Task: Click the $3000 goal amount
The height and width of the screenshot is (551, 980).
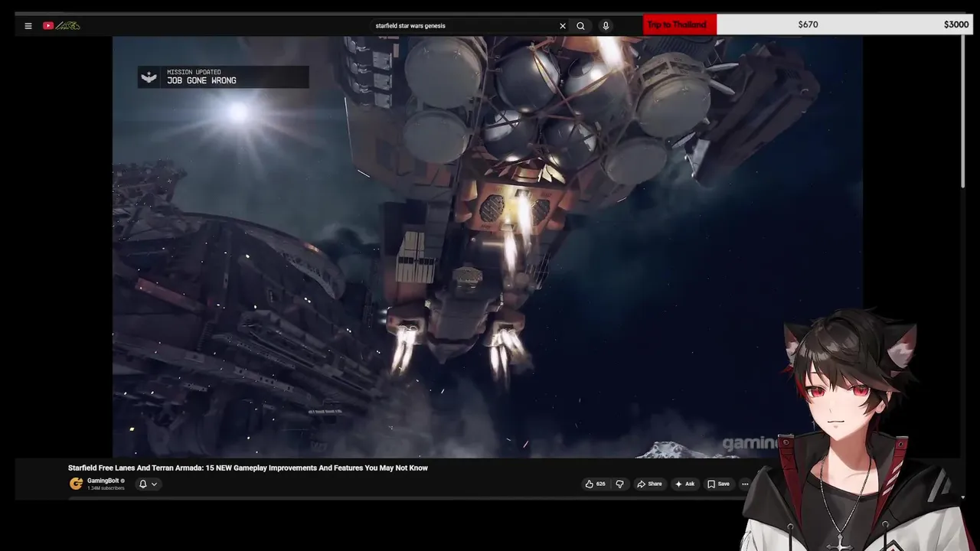Action: (x=956, y=24)
